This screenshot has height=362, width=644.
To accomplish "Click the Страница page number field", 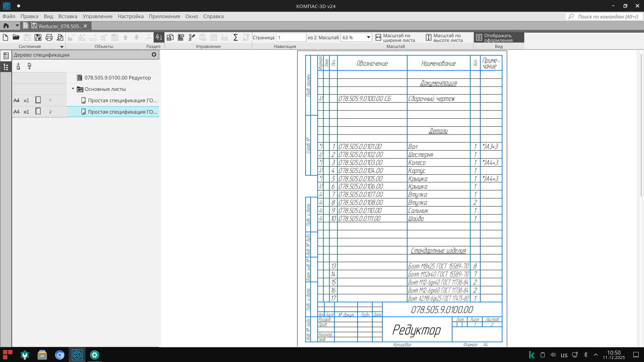I will (290, 37).
